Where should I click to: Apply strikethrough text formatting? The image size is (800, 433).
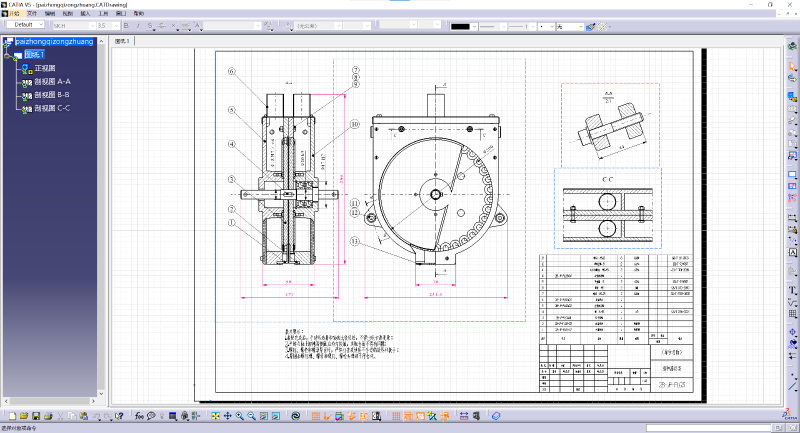click(162, 26)
